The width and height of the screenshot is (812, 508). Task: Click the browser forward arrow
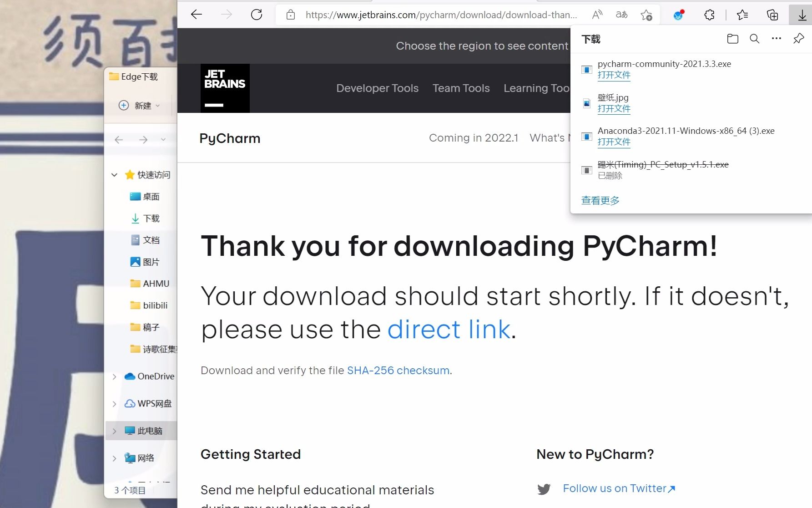(x=226, y=15)
